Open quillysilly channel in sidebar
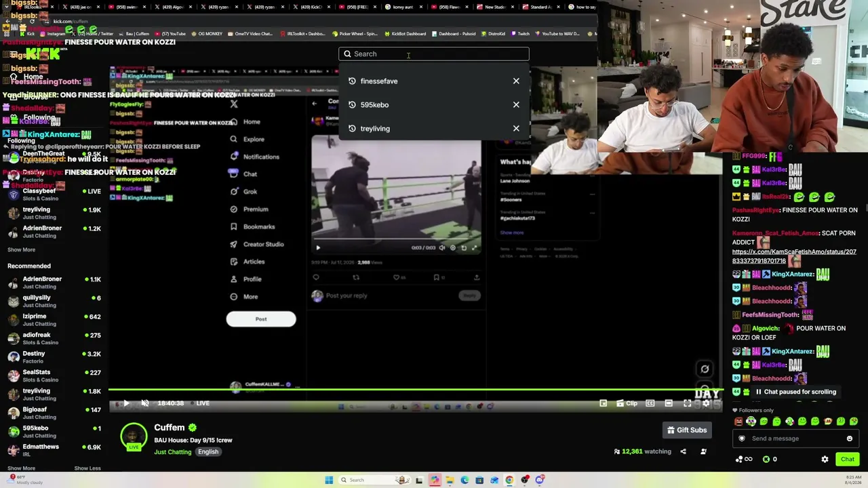This screenshot has height=488, width=868. coord(54,301)
